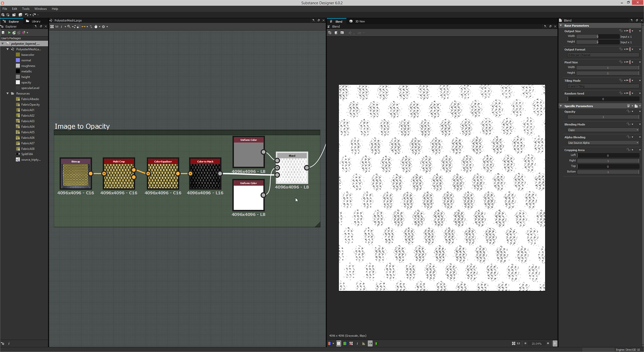The image size is (644, 352).
Task: Click the histogram icon in the 2D view
Action: (364, 343)
